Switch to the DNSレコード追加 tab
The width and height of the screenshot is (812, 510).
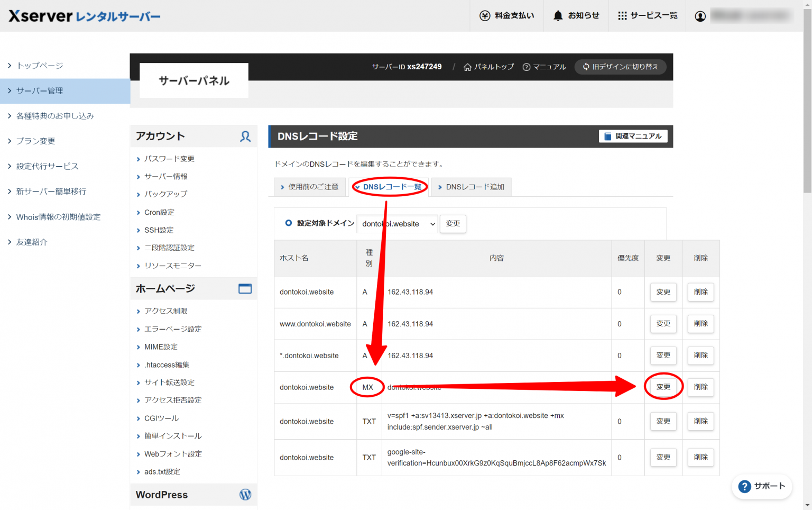(x=471, y=187)
